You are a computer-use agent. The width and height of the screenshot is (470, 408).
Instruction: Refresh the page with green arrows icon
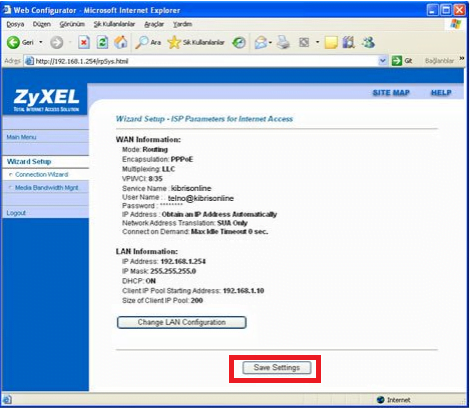tap(102, 42)
